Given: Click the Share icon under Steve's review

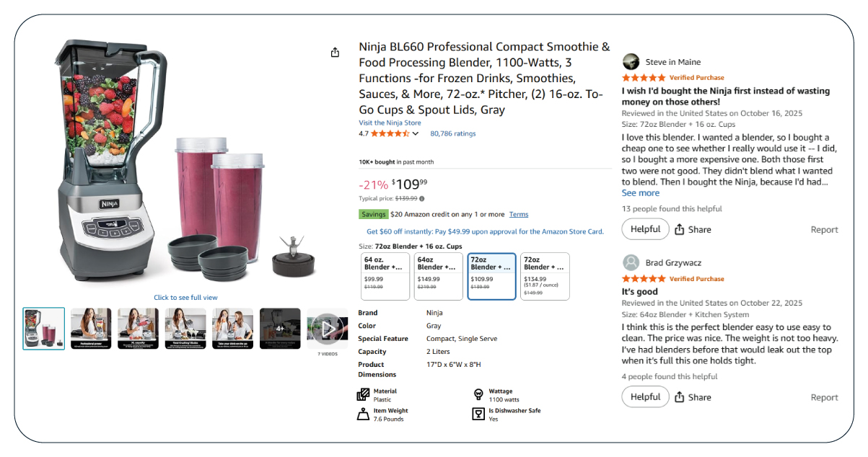Looking at the screenshot, I should pos(680,229).
